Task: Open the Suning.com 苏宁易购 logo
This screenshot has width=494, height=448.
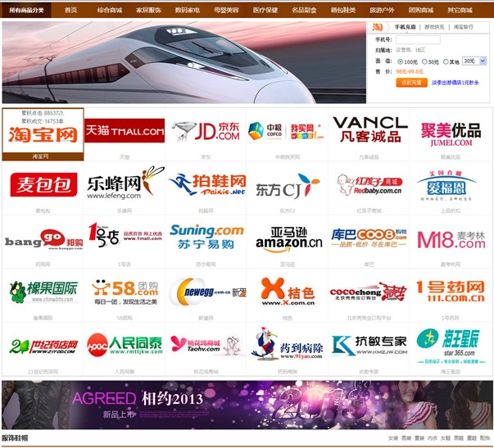Action: [x=206, y=237]
